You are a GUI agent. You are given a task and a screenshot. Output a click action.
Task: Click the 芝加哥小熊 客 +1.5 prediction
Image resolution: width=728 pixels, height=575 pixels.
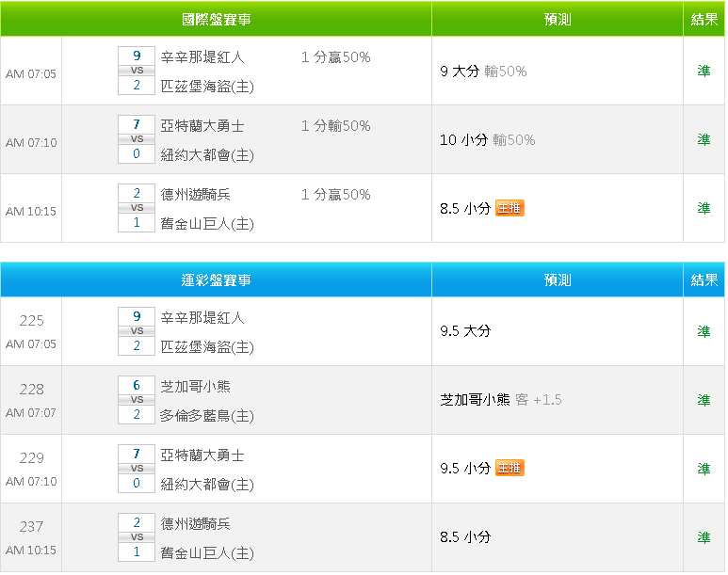click(501, 400)
